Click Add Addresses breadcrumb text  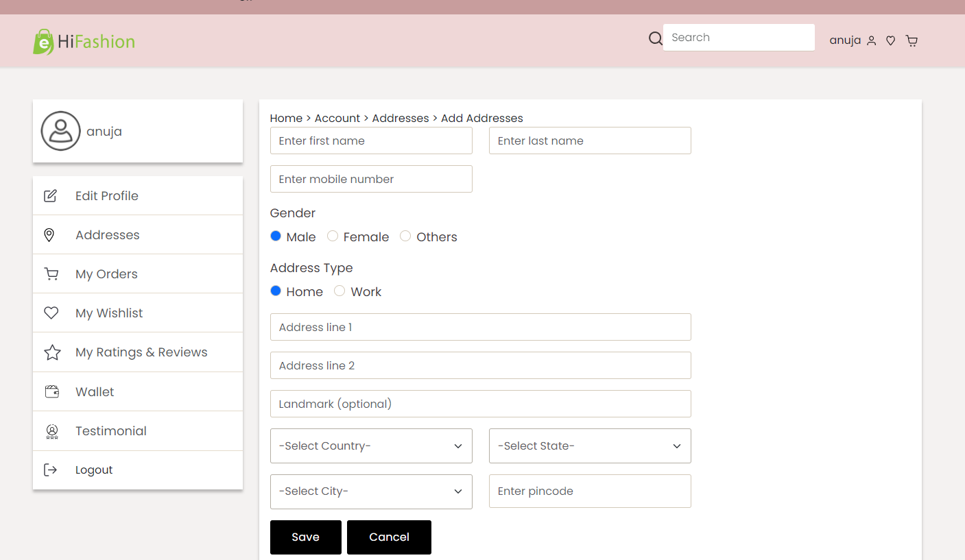482,119
